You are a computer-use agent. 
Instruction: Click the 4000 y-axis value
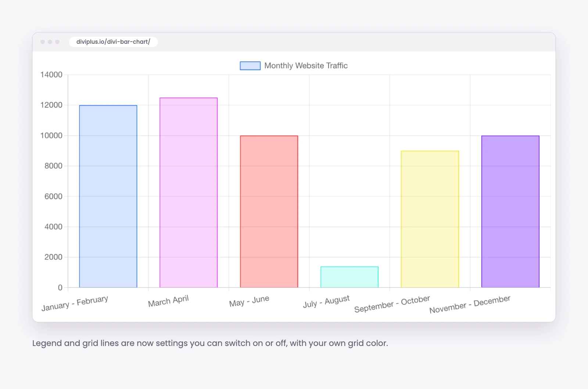[54, 227]
